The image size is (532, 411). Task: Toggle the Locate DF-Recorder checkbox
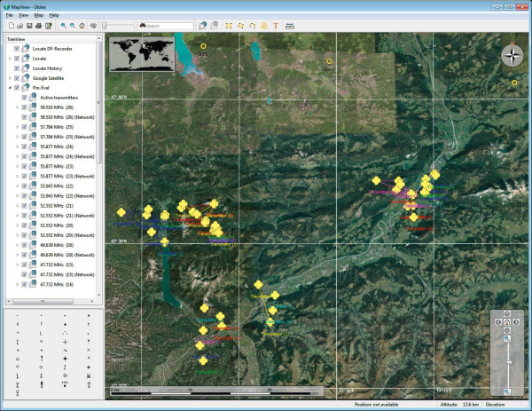tap(17, 48)
